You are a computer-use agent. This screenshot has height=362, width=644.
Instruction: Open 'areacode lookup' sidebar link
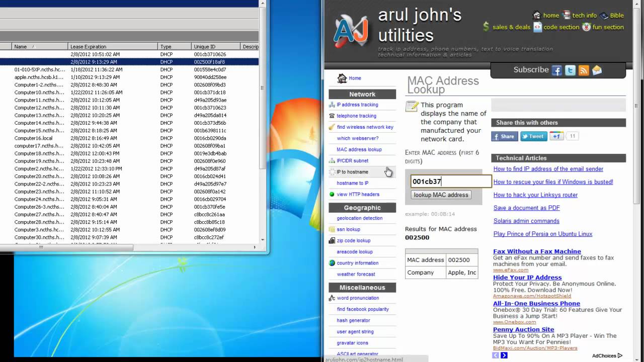(355, 252)
